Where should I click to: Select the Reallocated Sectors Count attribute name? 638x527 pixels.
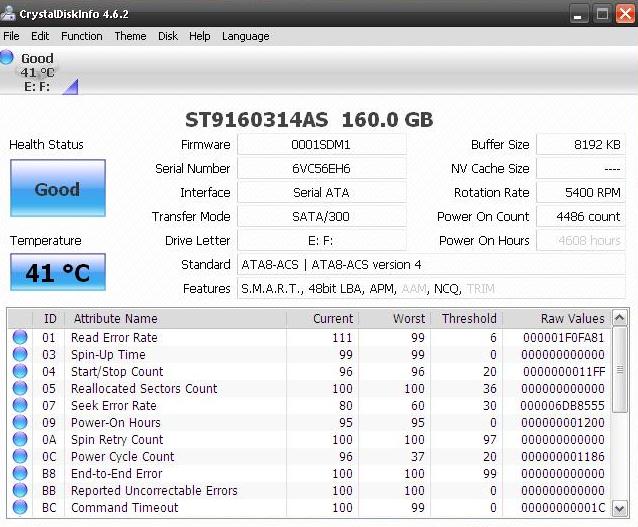coord(144,388)
